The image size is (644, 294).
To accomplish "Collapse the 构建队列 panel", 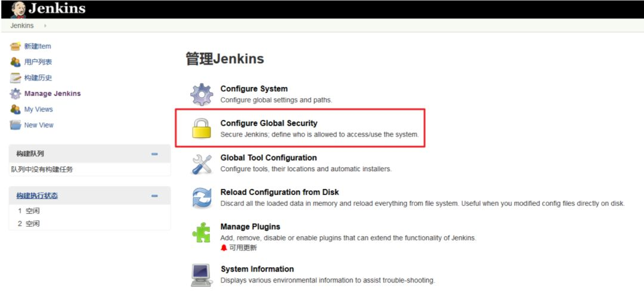I will (x=154, y=154).
